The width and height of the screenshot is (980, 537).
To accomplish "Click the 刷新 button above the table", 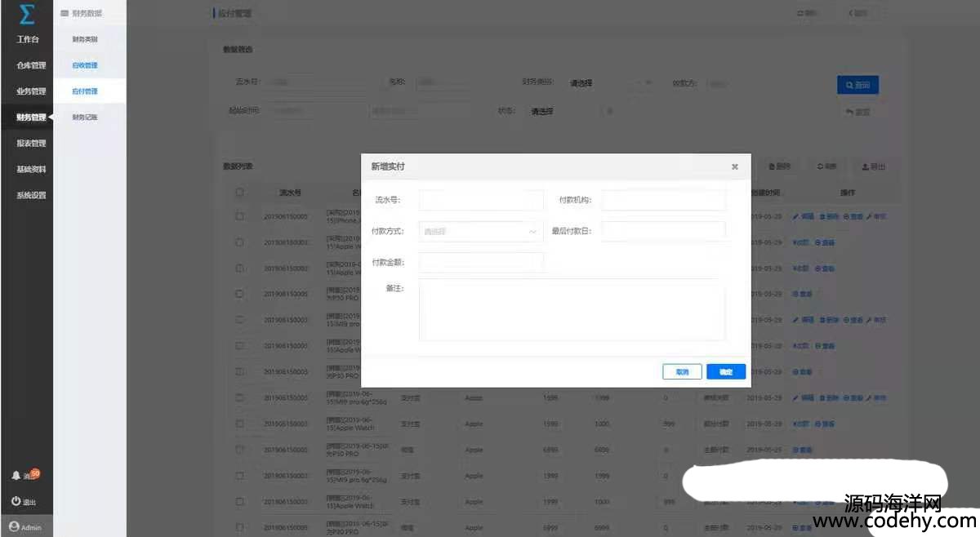I will 826,166.
